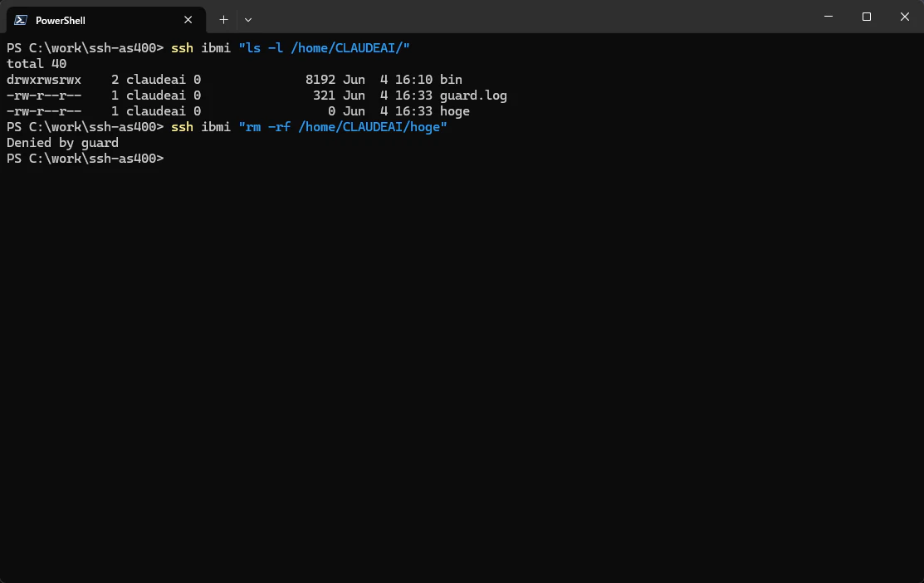This screenshot has height=583, width=924.
Task: Click the 'claudeai' owner in guard.log row
Action: tap(155, 96)
